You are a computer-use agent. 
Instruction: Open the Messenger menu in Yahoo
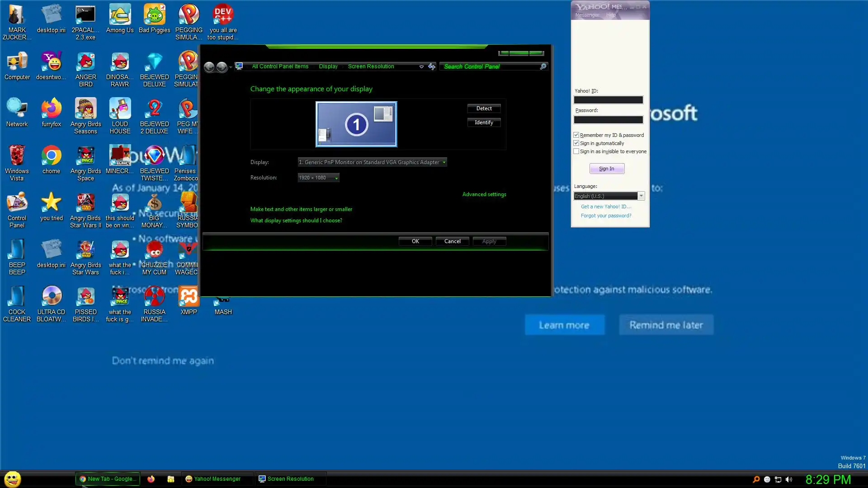587,15
